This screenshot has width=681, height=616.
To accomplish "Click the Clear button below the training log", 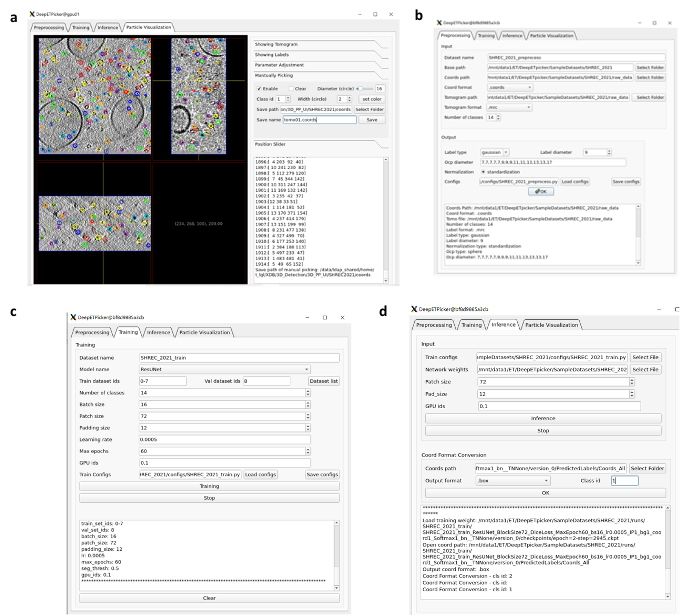I will pyautogui.click(x=209, y=597).
